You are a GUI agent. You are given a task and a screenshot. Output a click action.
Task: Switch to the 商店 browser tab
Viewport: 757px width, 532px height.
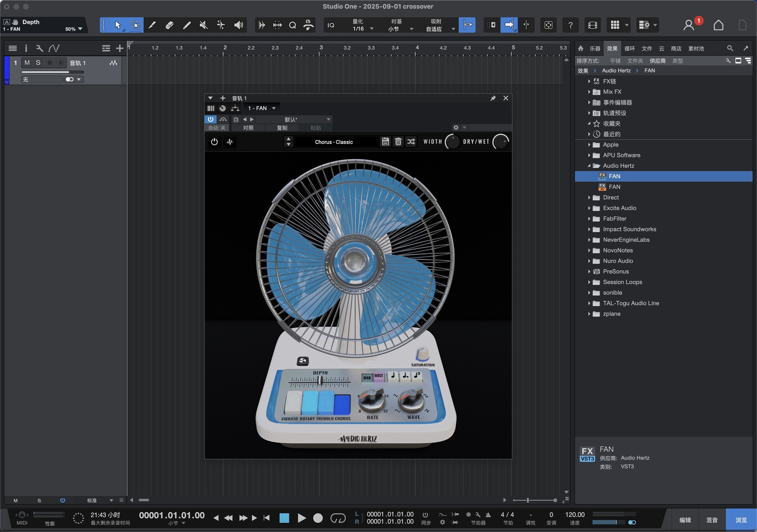click(676, 49)
